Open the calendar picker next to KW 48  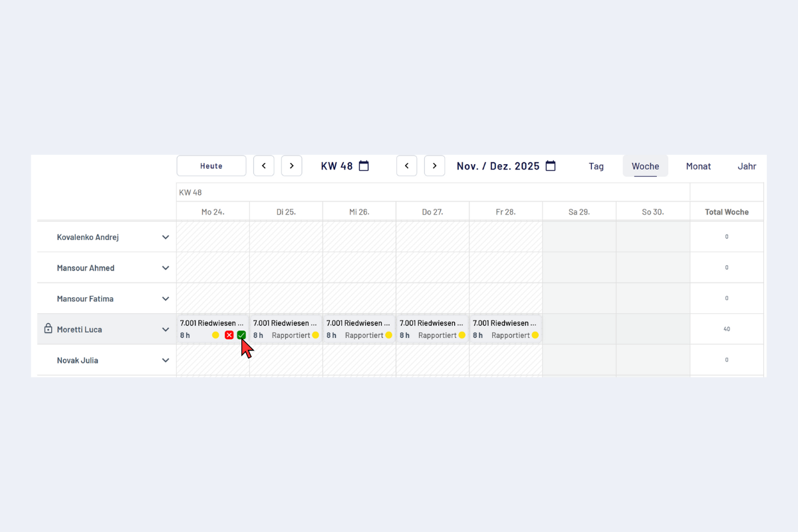coord(364,166)
